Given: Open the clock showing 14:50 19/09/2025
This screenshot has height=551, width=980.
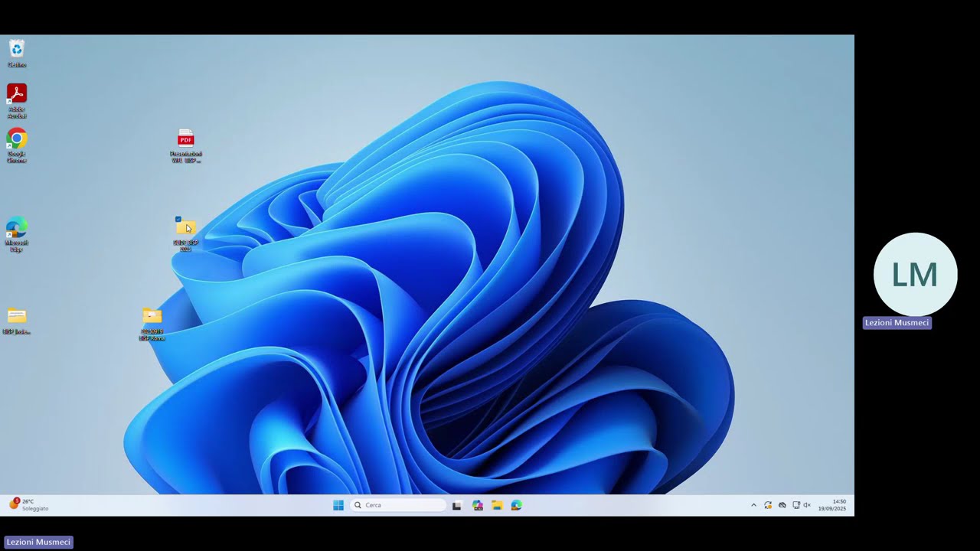Looking at the screenshot, I should pyautogui.click(x=832, y=505).
